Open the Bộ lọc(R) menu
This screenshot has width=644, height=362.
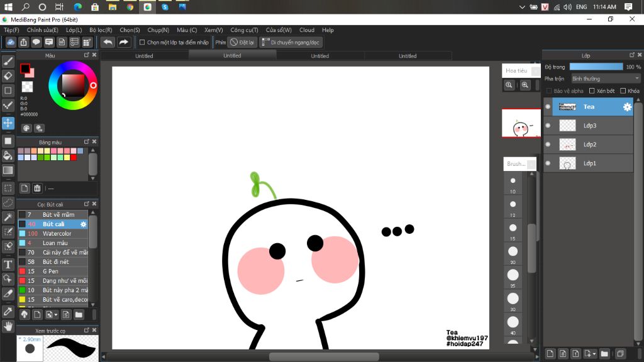101,30
